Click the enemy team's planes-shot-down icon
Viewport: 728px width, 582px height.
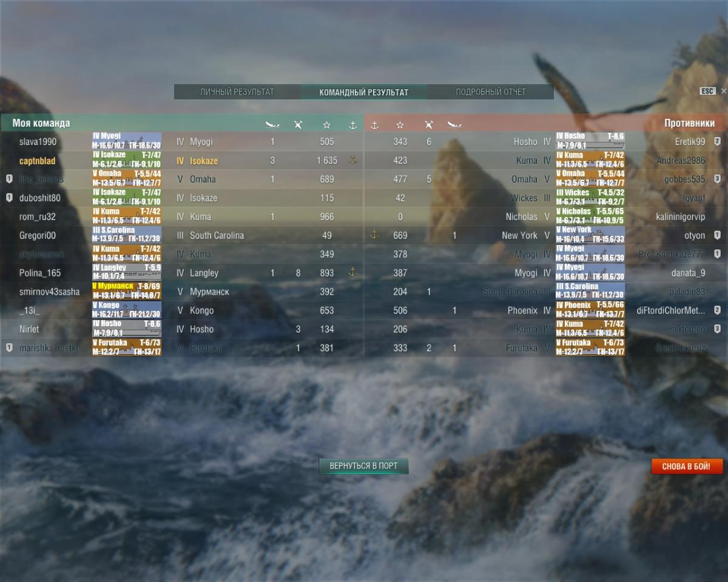(429, 125)
